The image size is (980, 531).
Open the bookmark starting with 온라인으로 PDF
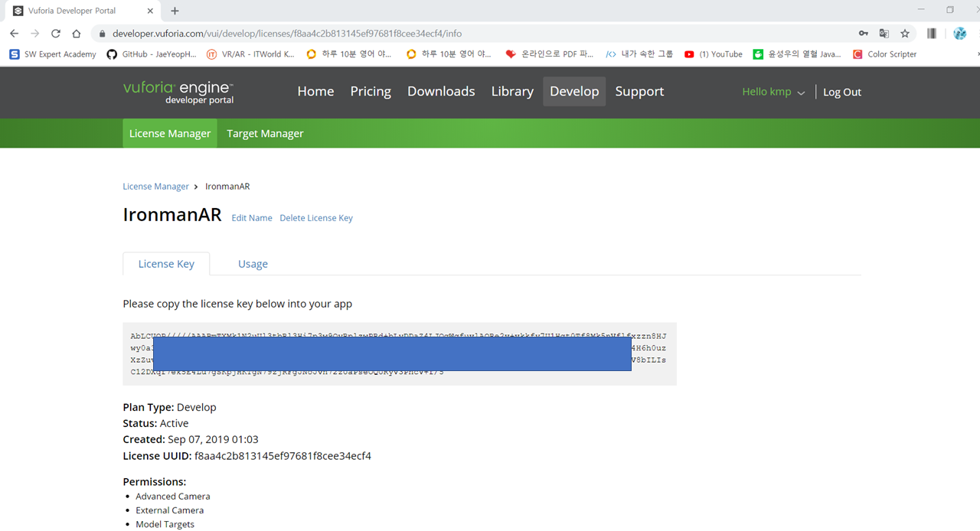tap(550, 54)
